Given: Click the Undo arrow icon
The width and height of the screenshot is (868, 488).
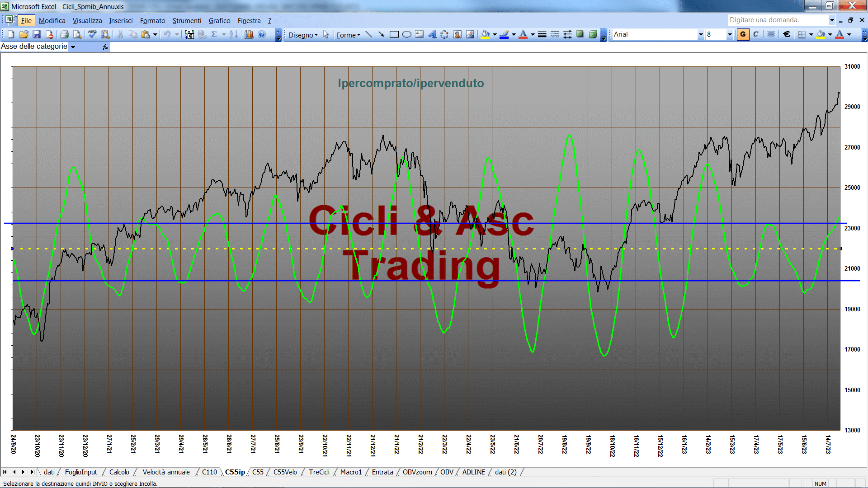Looking at the screenshot, I should click(167, 34).
